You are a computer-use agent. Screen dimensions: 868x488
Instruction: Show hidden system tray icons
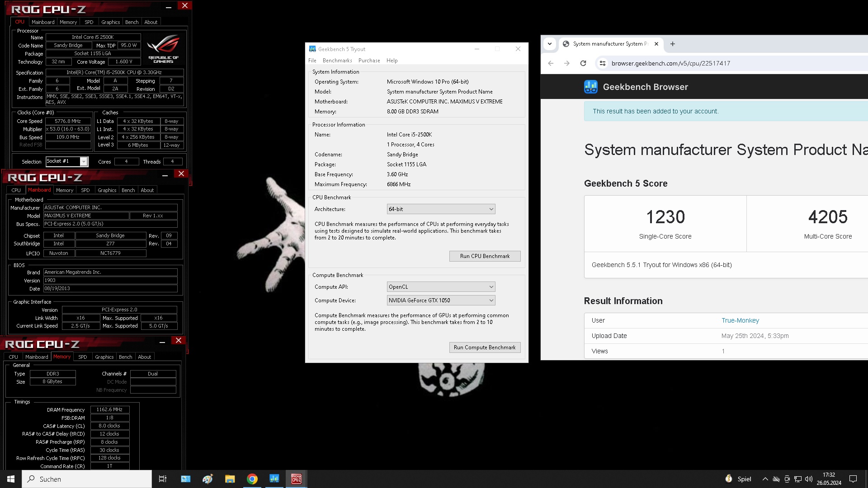(x=765, y=479)
